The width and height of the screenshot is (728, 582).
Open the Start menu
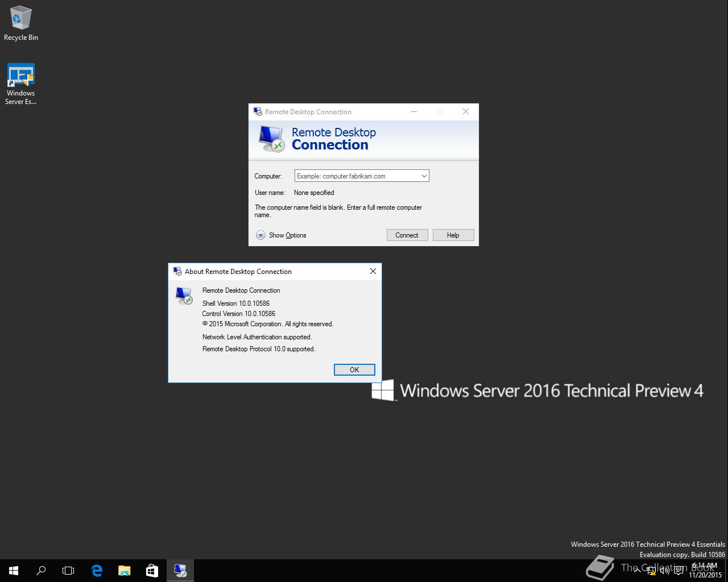(14, 571)
